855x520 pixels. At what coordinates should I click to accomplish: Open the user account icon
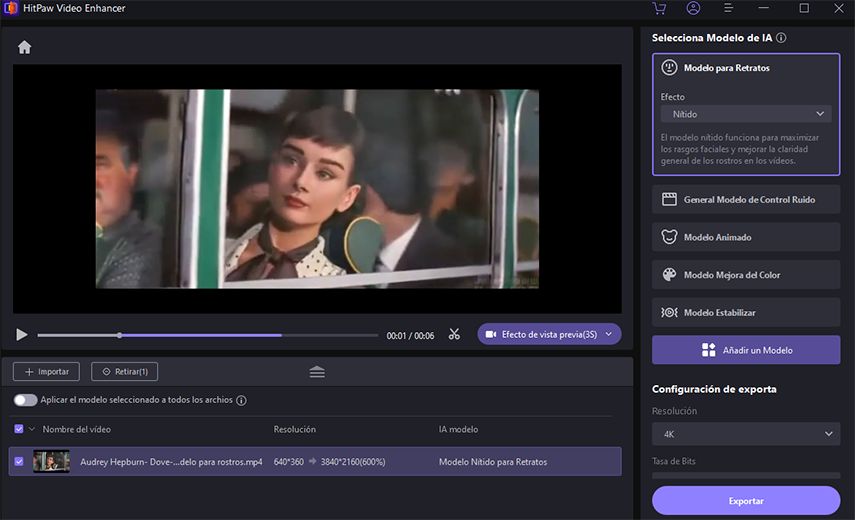click(693, 8)
